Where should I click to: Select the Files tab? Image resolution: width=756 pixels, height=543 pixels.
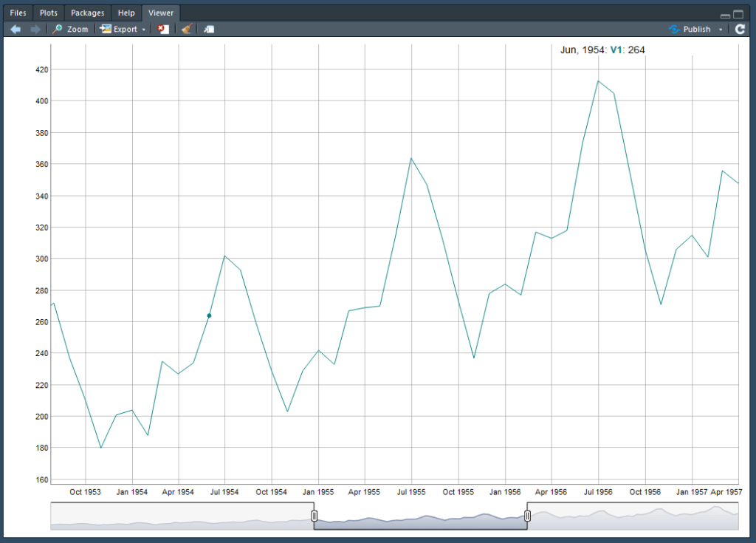17,13
